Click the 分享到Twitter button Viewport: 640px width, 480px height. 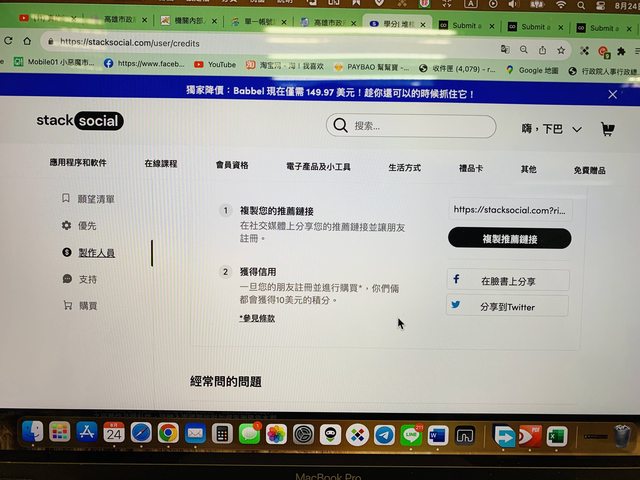pos(508,307)
